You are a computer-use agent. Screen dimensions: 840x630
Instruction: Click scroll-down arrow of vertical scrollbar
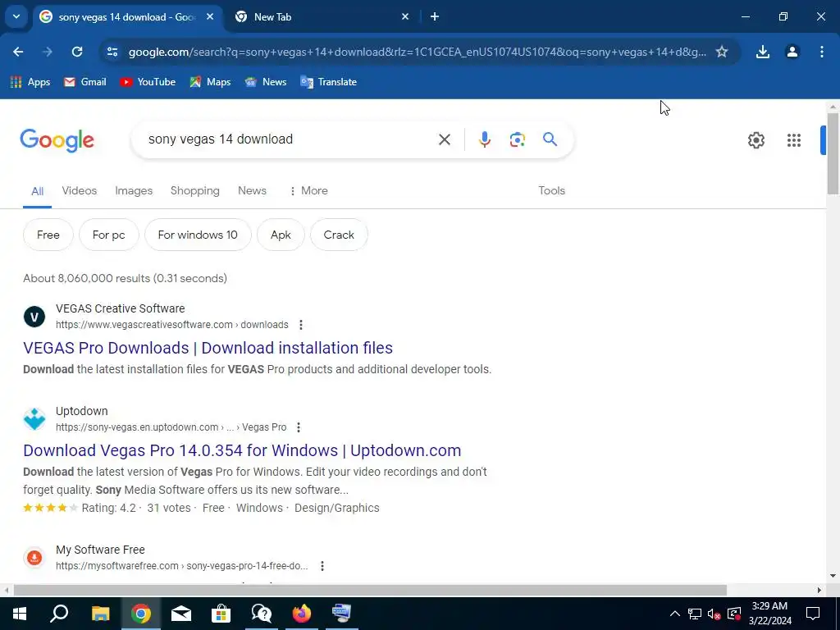tap(833, 577)
